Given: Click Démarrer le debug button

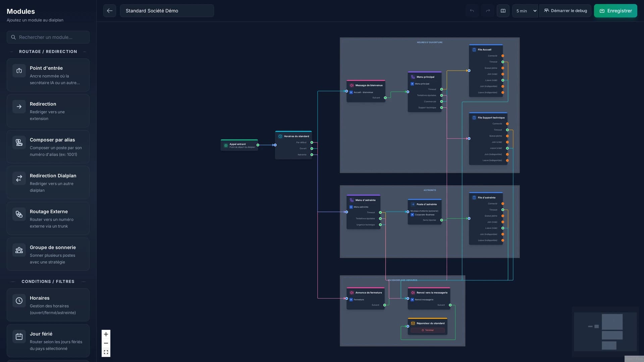Looking at the screenshot, I should 565,11.
